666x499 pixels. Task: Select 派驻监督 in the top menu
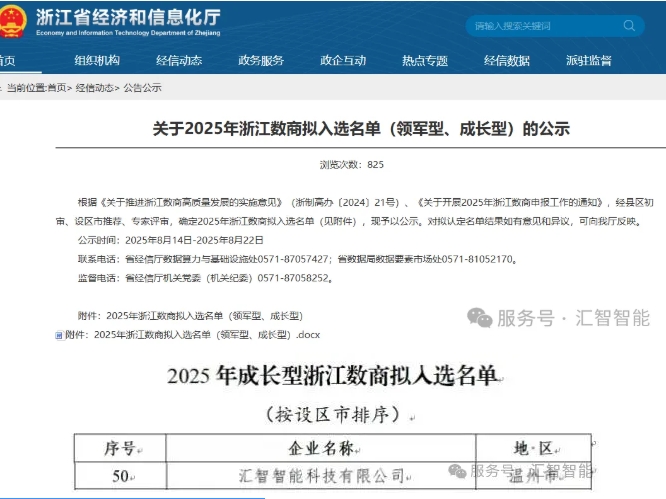(x=589, y=60)
